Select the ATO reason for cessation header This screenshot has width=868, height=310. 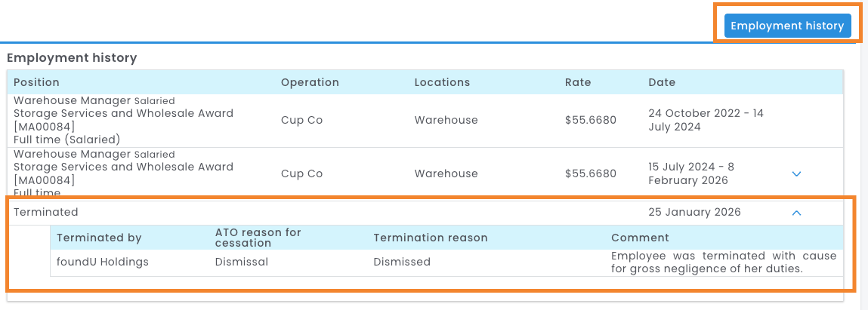pyautogui.click(x=258, y=238)
